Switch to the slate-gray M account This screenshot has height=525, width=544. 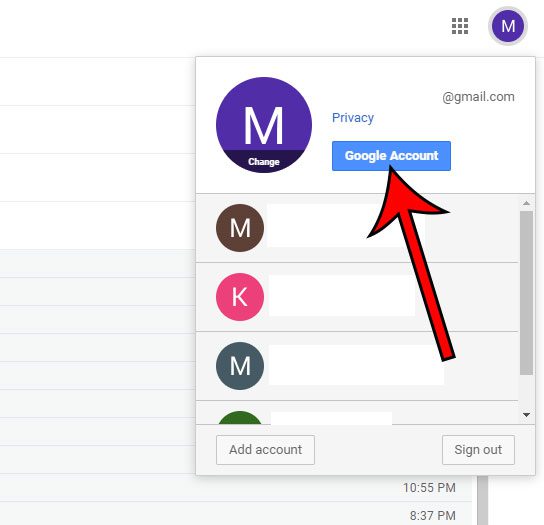[357, 366]
